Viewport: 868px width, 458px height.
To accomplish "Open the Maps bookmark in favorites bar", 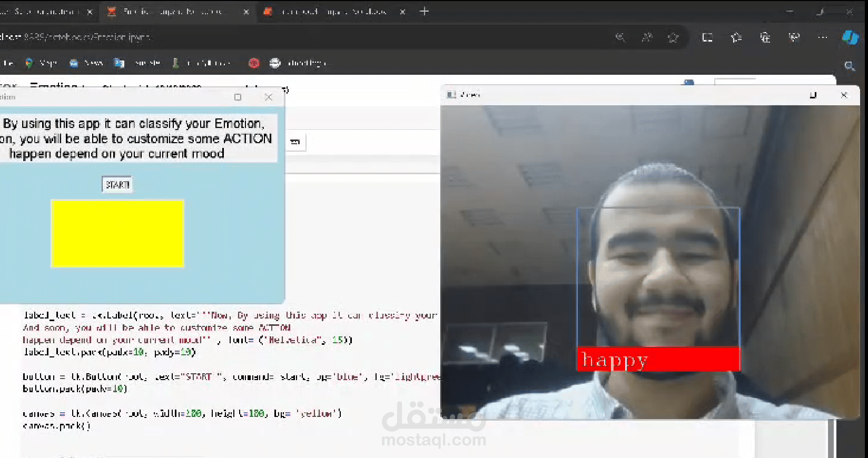I will click(41, 63).
